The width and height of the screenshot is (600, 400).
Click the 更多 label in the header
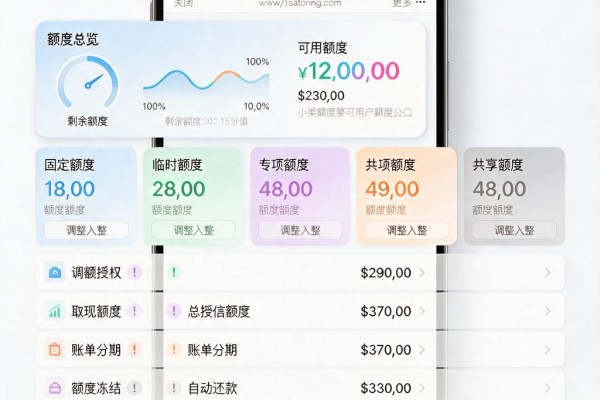click(402, 3)
